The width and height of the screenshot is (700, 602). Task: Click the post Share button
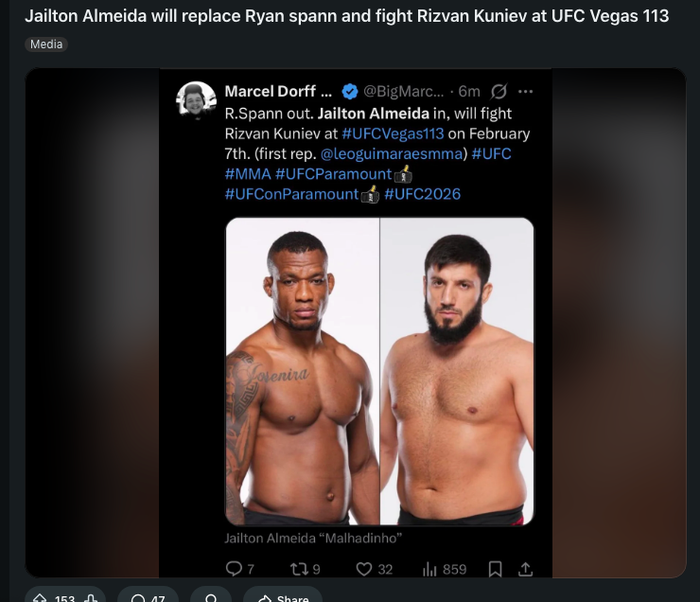[283, 598]
